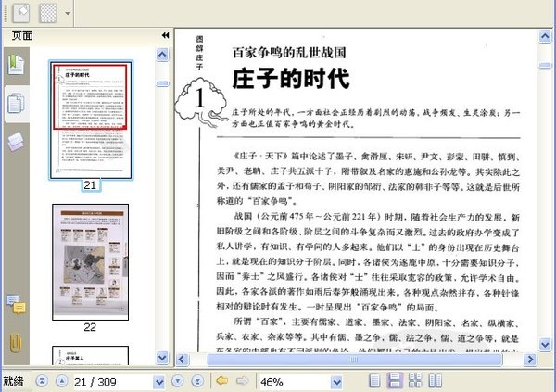Click the page 21 thumbnail
The width and height of the screenshot is (556, 392).
point(90,120)
